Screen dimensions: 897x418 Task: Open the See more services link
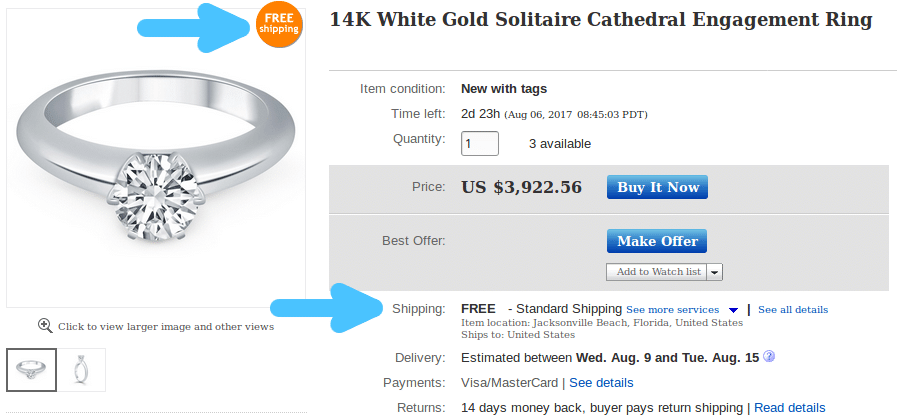pos(672,309)
